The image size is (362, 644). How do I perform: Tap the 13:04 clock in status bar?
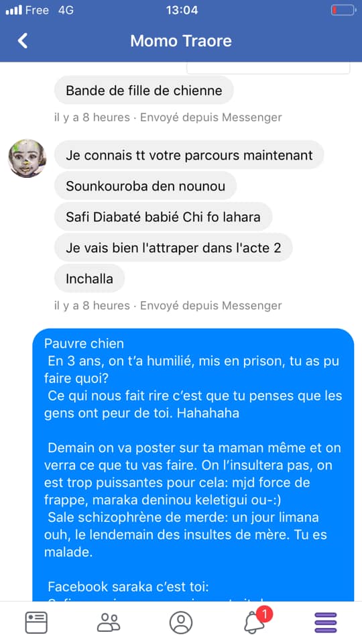182,10
